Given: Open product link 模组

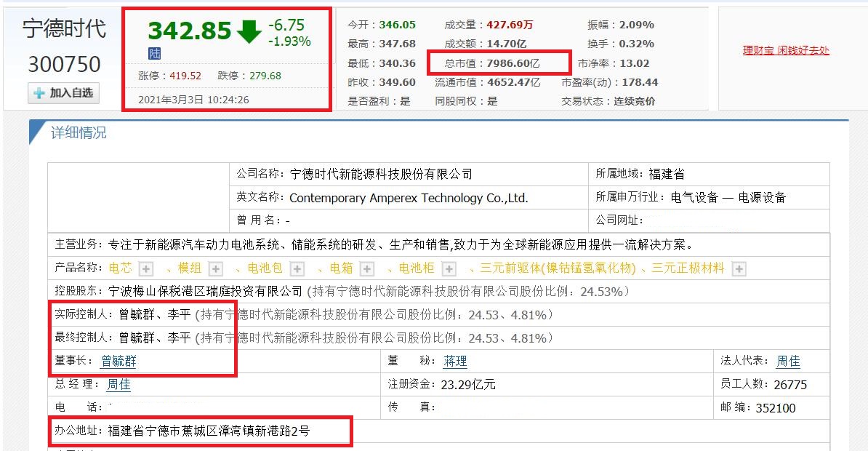Looking at the screenshot, I should (x=189, y=268).
